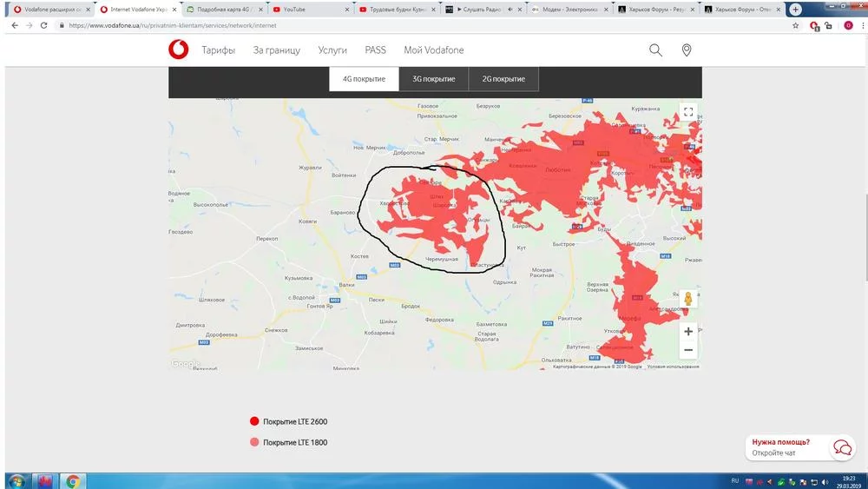The height and width of the screenshot is (489, 868).
Task: Click the PASS navigation link
Action: [375, 50]
